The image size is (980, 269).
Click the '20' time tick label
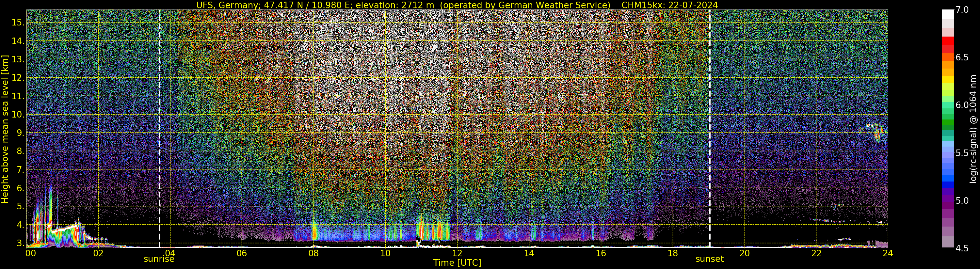point(745,253)
